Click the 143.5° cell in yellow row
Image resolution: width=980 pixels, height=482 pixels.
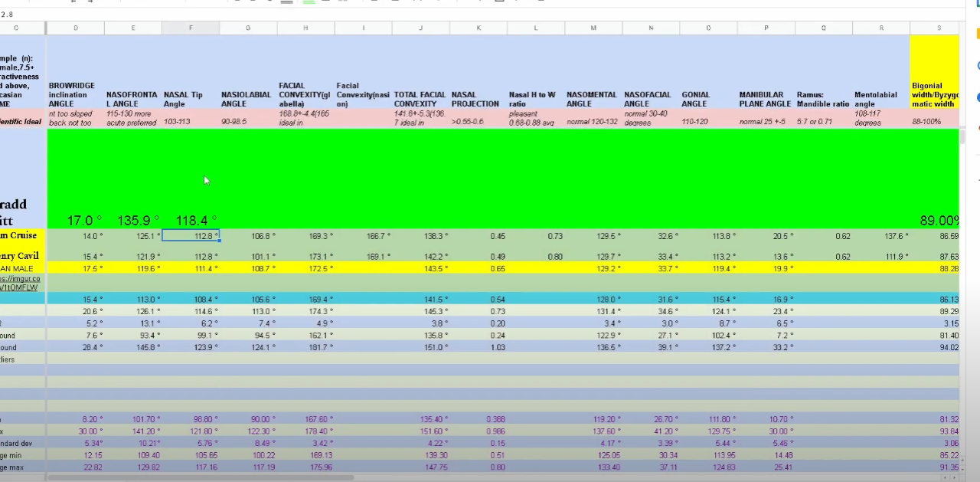(421, 268)
